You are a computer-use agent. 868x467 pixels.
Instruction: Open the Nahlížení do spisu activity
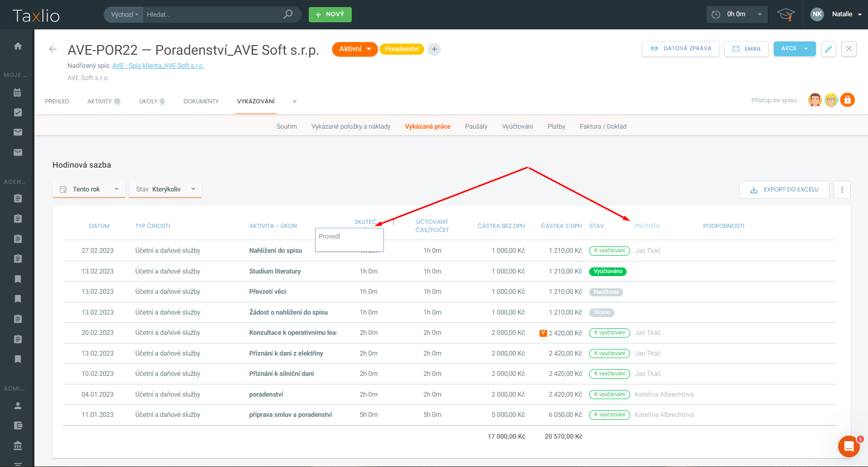[275, 251]
